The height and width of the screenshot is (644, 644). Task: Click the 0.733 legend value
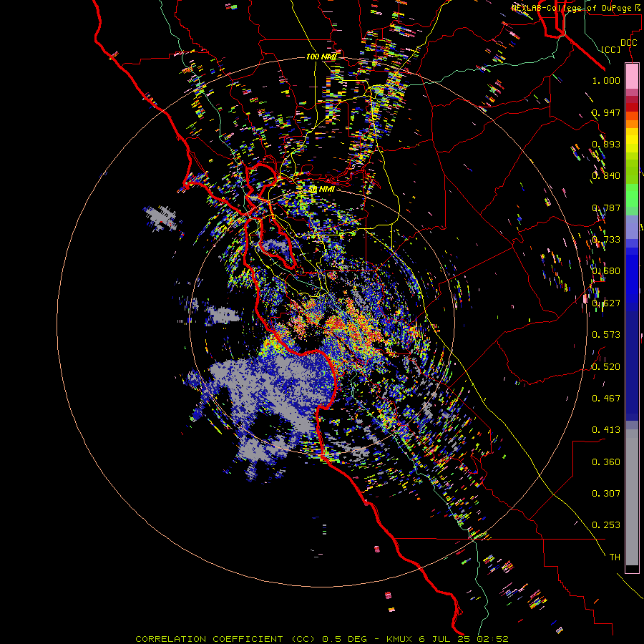click(606, 240)
